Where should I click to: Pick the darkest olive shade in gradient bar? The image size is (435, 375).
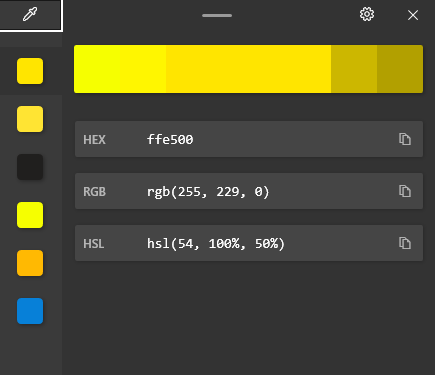tap(400, 69)
